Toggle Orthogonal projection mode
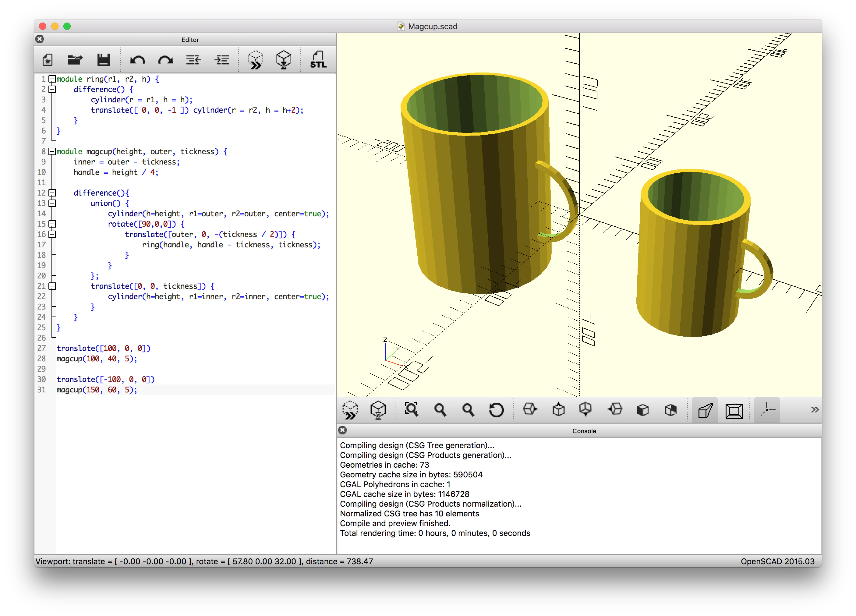 [734, 411]
